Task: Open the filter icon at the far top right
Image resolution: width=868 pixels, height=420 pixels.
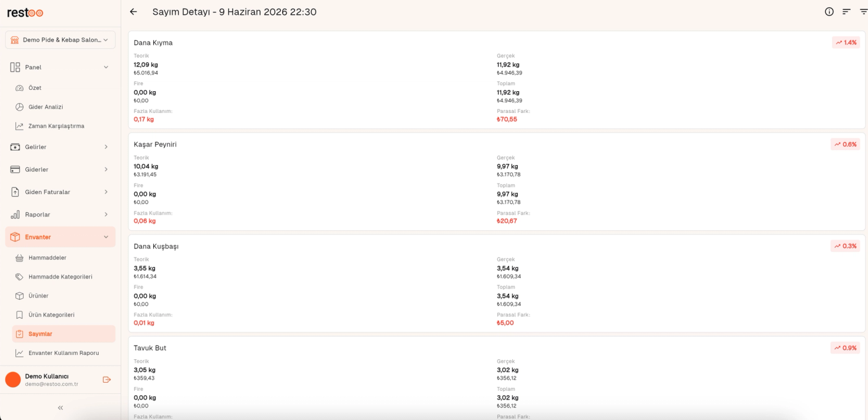Action: click(863, 12)
